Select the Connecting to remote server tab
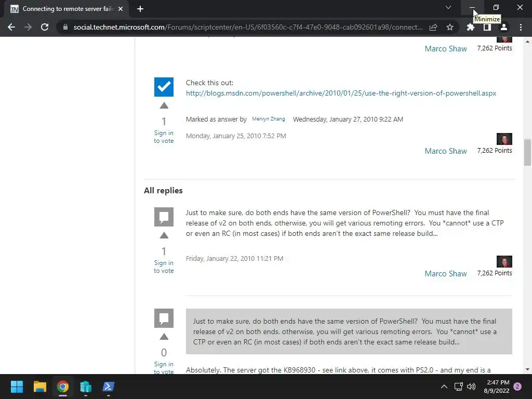The width and height of the screenshot is (532, 399). [66, 9]
